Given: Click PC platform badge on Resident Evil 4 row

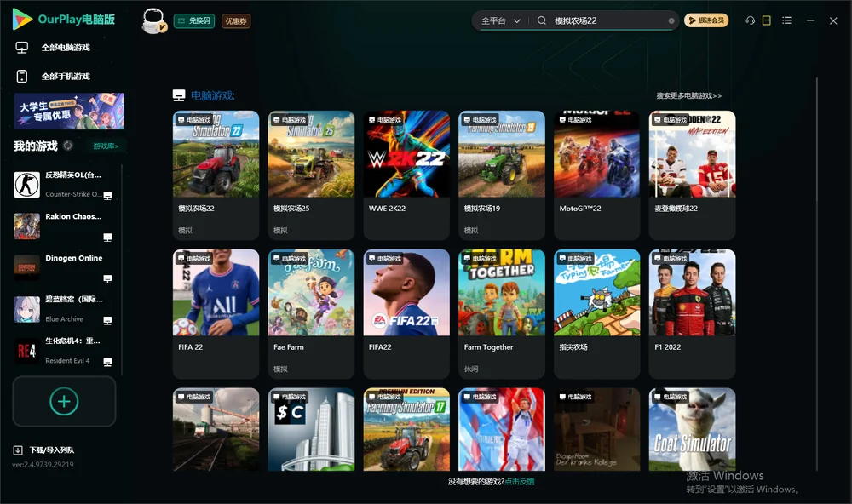Looking at the screenshot, I should click(x=107, y=363).
